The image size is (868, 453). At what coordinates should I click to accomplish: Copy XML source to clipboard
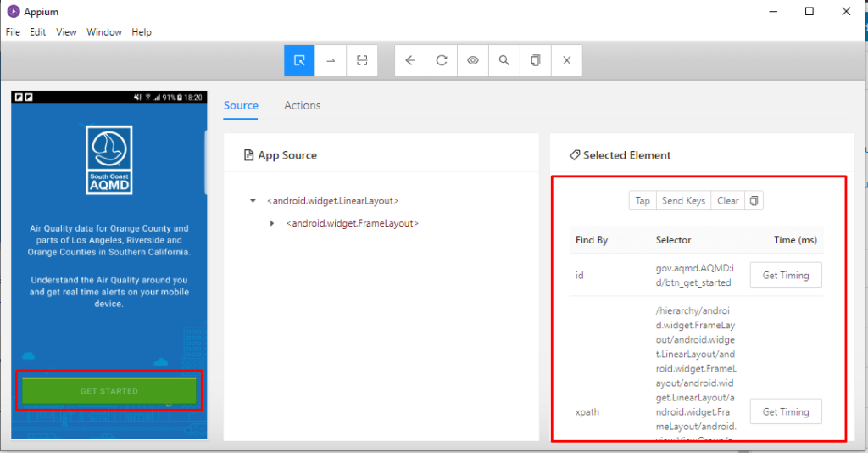(535, 60)
